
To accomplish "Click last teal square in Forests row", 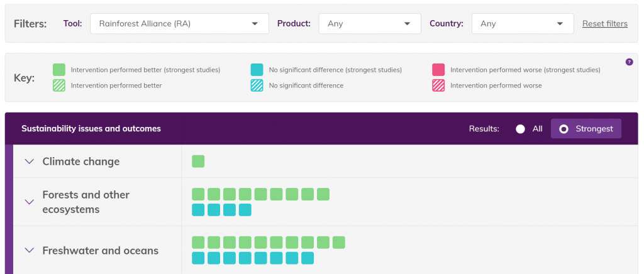I will [245, 210].
